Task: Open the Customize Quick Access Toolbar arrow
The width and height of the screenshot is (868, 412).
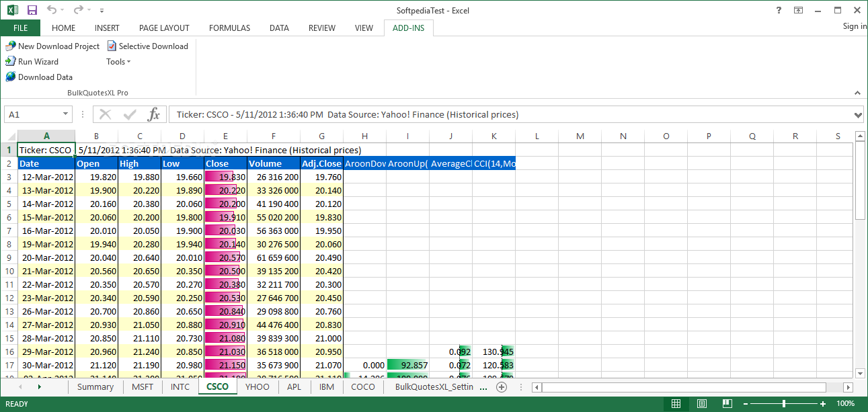Action: (x=102, y=11)
